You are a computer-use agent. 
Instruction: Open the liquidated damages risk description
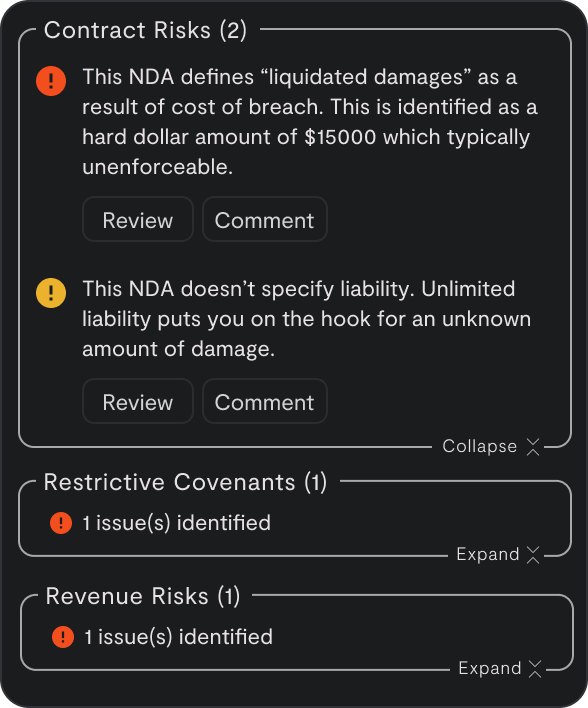pyautogui.click(x=310, y=122)
